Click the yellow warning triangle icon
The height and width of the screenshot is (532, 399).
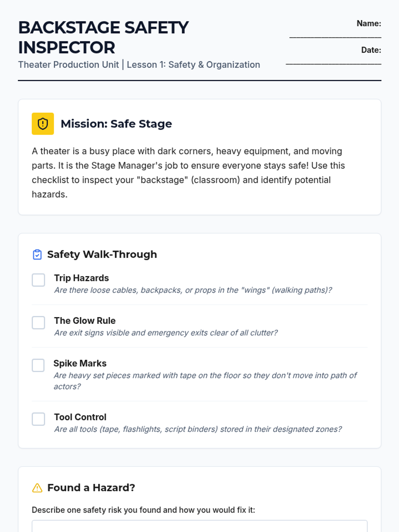click(x=37, y=488)
